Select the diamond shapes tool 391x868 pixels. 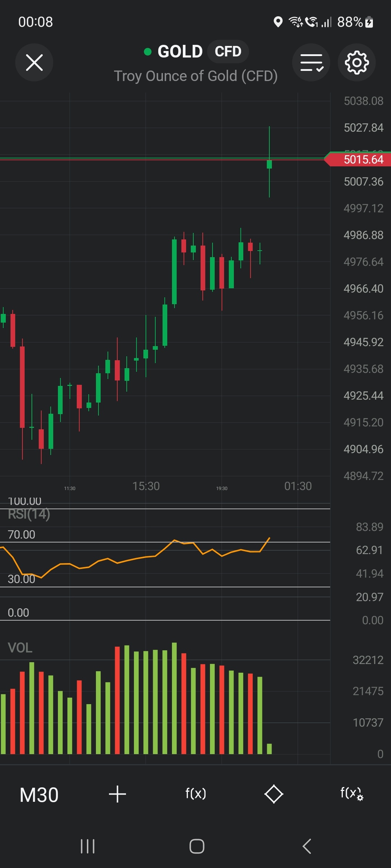[274, 794]
